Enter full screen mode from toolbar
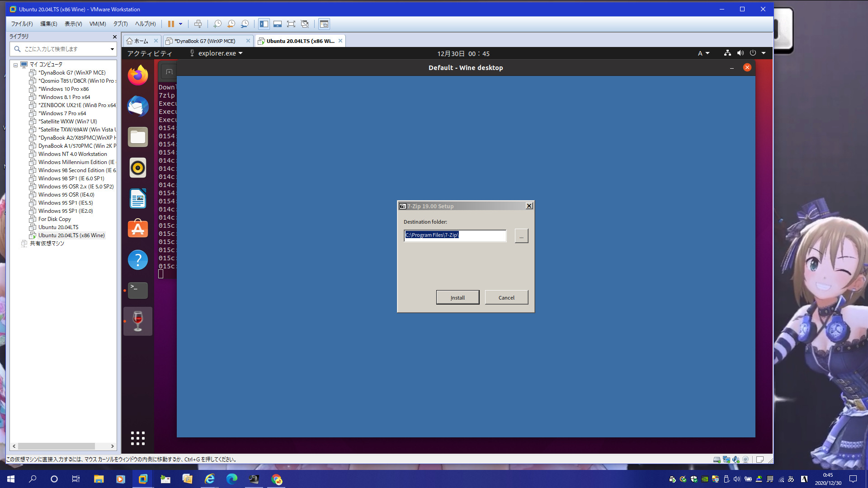Viewport: 868px width, 488px height. (x=291, y=24)
